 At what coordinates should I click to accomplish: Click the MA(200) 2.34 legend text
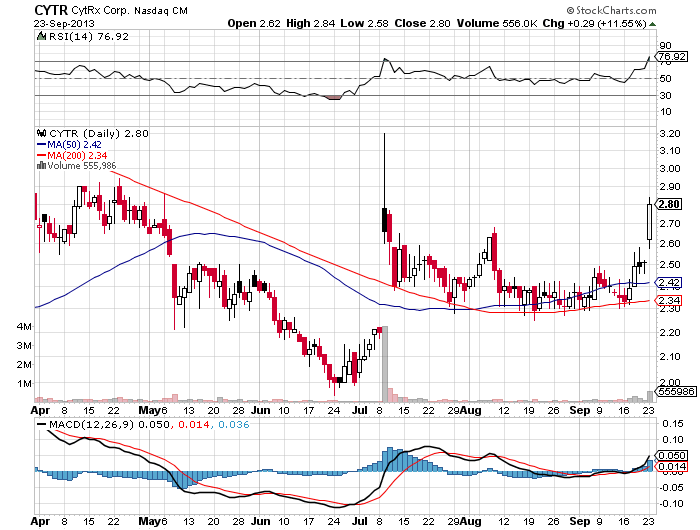[77, 155]
